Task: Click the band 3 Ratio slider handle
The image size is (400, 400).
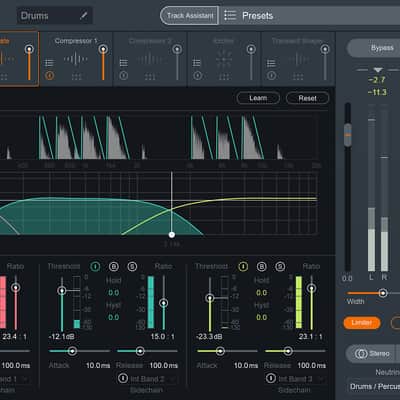Action: tap(311, 288)
